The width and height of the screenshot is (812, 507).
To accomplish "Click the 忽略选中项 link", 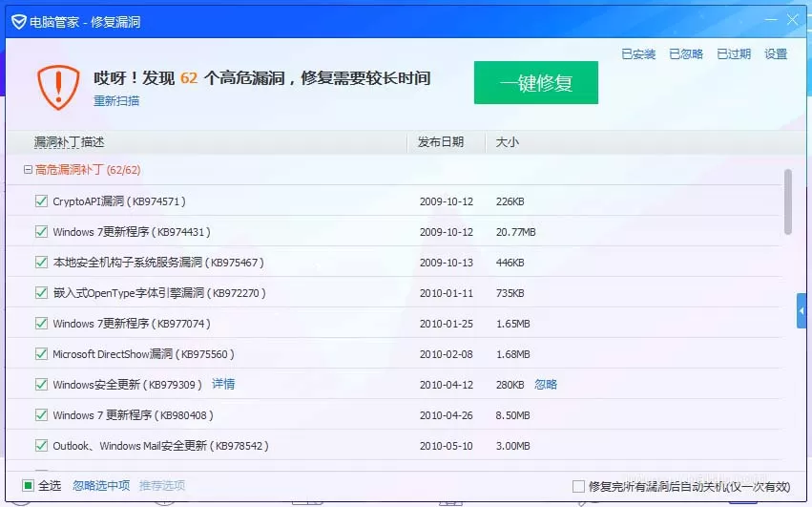I will click(101, 486).
